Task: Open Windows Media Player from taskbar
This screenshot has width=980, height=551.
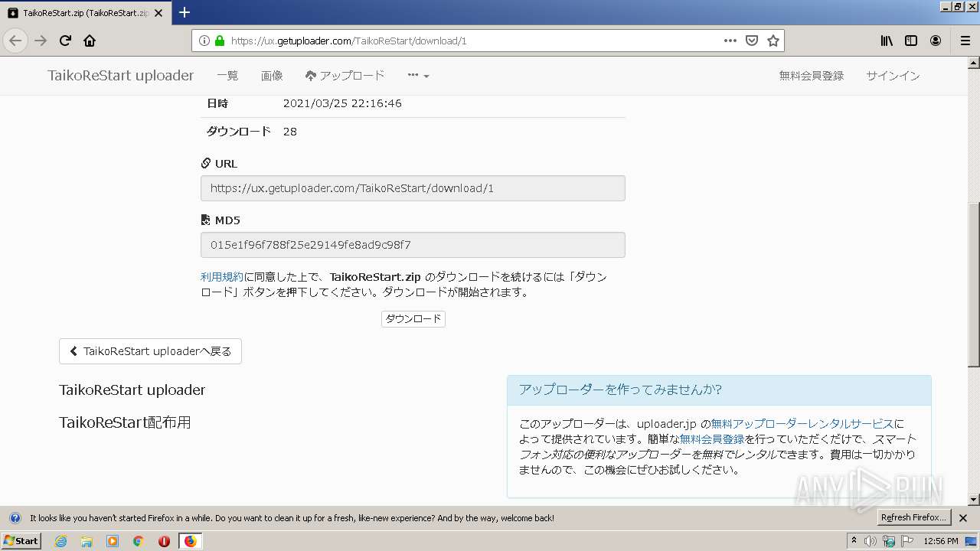Action: point(113,541)
